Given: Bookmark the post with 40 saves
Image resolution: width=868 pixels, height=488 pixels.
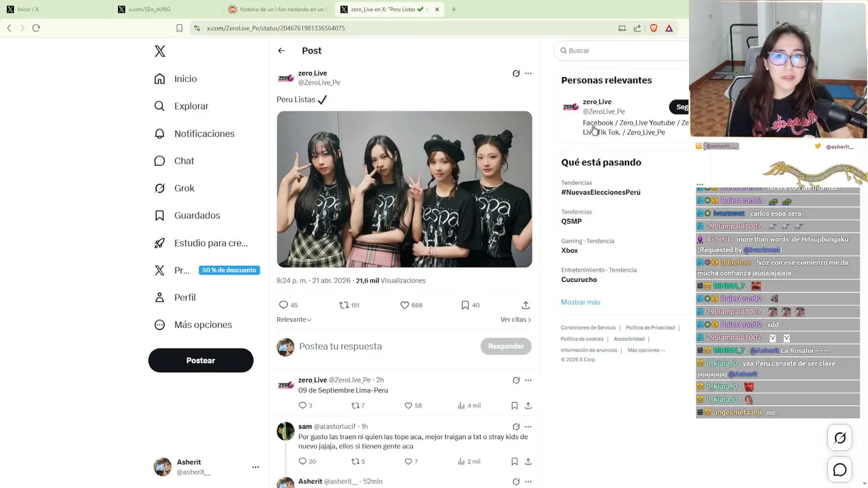Looking at the screenshot, I should [465, 305].
